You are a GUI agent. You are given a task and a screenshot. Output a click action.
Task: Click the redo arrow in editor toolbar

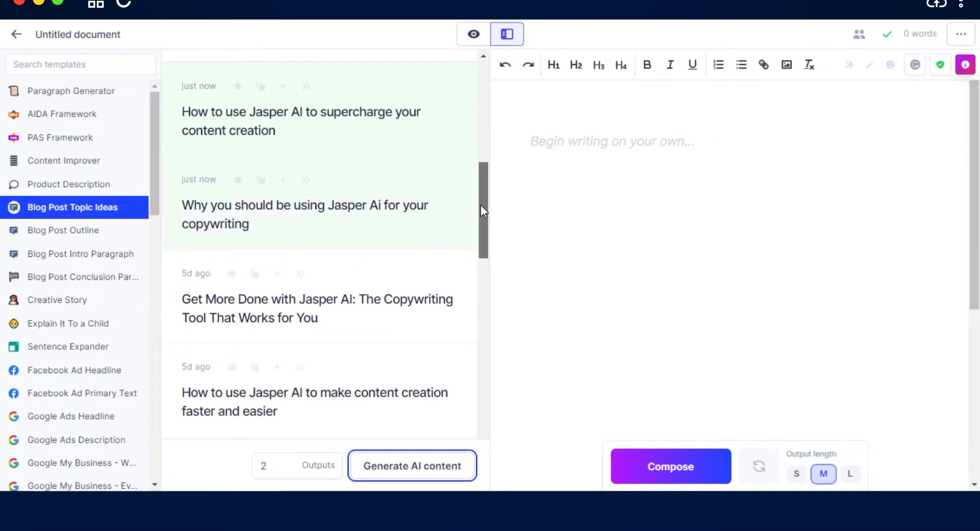click(x=528, y=65)
